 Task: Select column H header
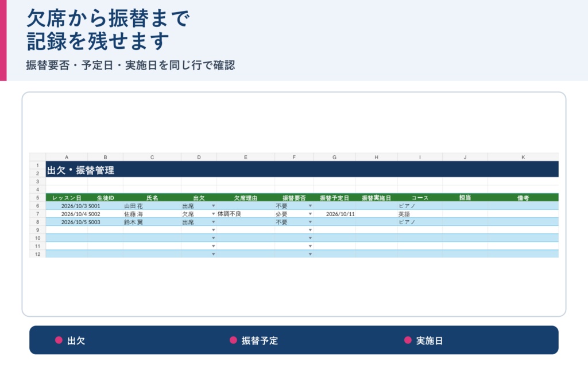(377, 157)
